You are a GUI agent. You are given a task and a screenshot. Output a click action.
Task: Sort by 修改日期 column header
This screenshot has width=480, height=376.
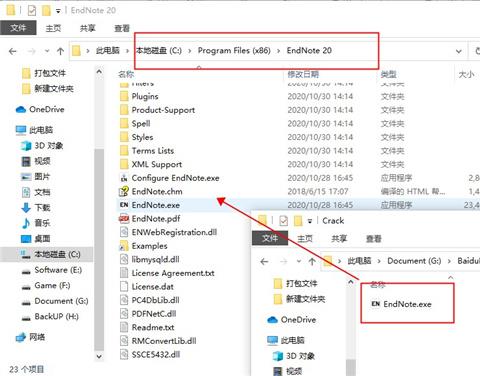(303, 74)
